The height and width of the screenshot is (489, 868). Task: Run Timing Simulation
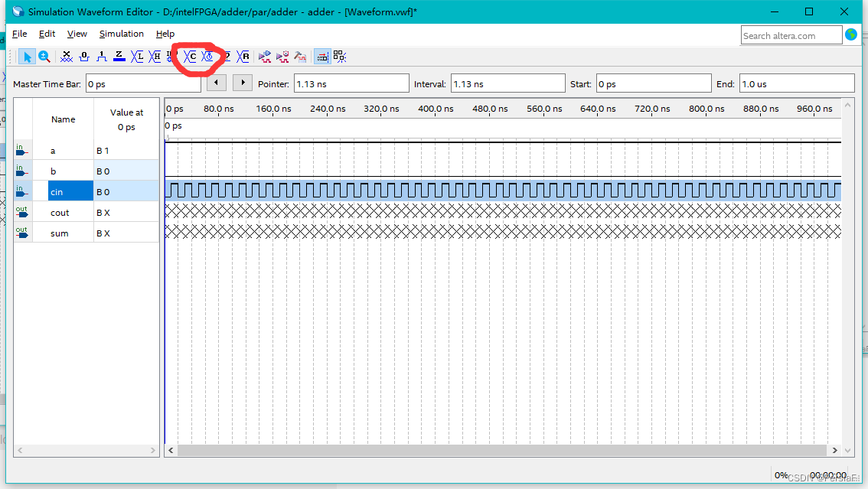282,57
